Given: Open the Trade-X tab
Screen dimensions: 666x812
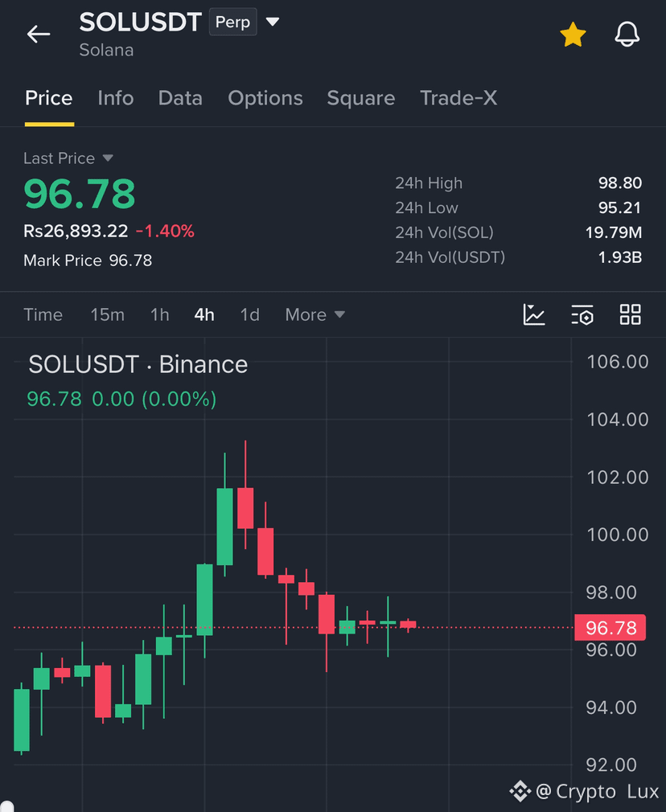Looking at the screenshot, I should tap(458, 98).
